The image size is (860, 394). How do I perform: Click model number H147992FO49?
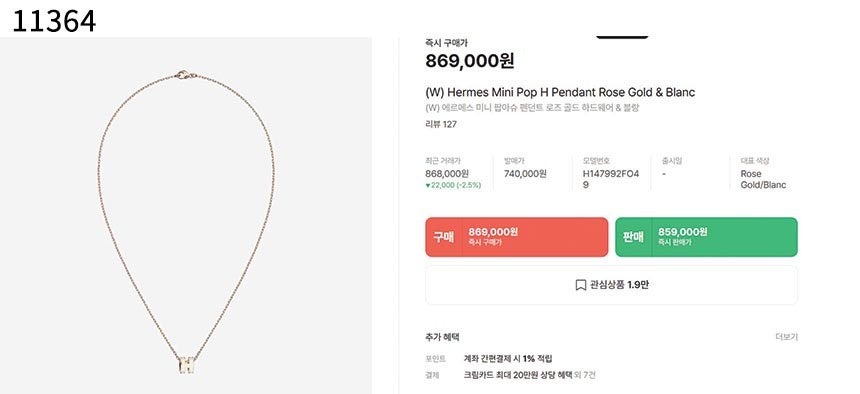pos(610,179)
